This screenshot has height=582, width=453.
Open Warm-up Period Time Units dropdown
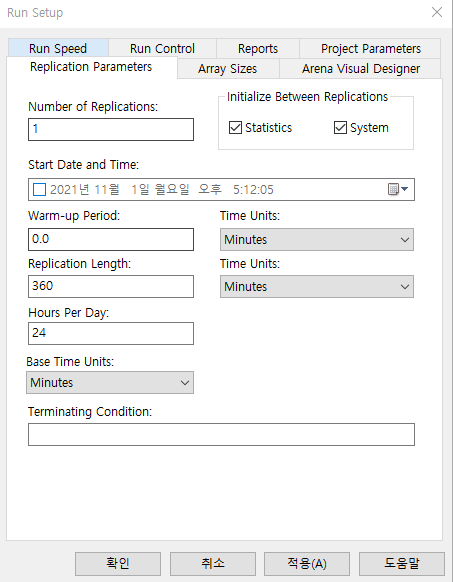317,239
